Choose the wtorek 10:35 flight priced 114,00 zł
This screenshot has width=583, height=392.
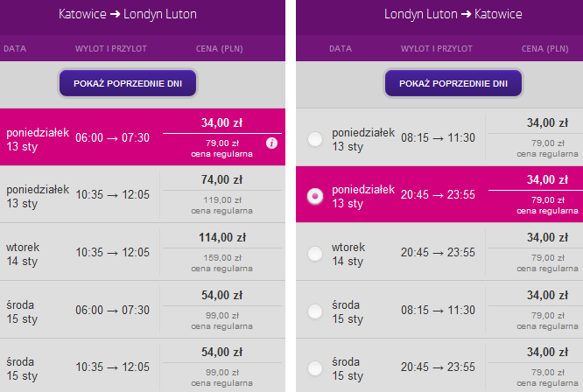(x=112, y=253)
